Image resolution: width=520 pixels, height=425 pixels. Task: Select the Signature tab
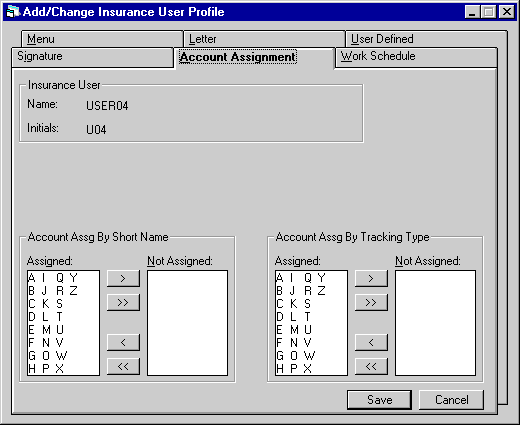tap(92, 57)
